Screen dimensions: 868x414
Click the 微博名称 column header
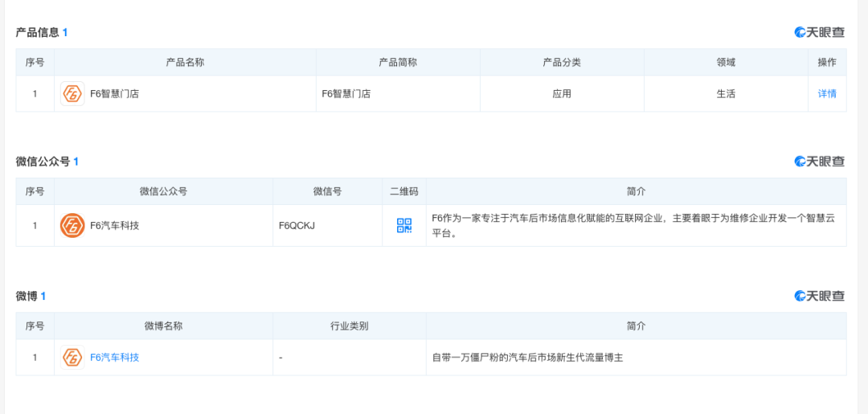pos(163,326)
